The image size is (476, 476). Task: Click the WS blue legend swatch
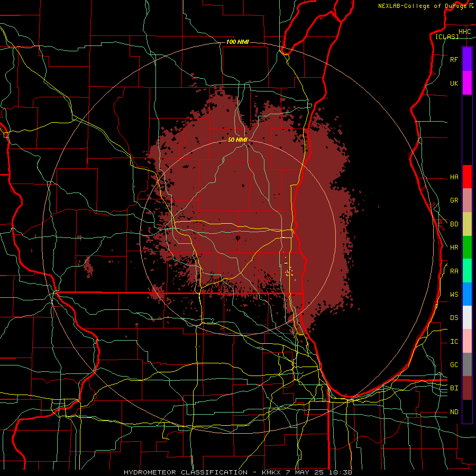click(467, 294)
